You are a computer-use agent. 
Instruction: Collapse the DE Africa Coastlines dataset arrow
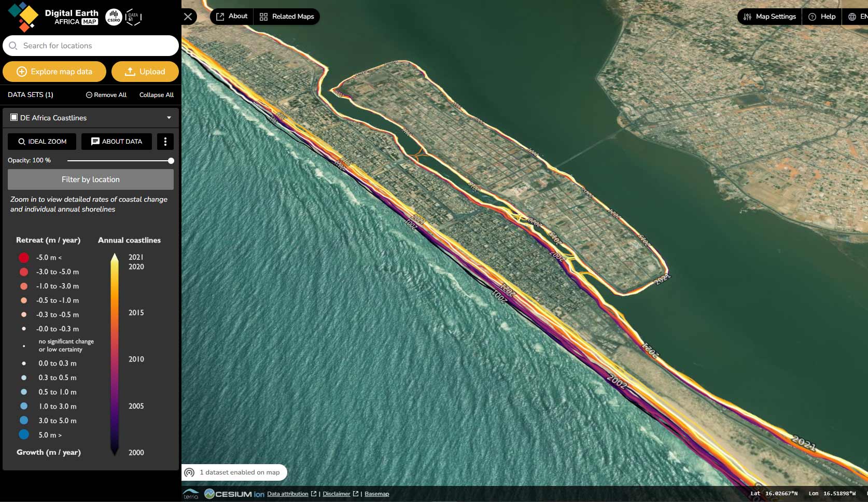(x=169, y=118)
